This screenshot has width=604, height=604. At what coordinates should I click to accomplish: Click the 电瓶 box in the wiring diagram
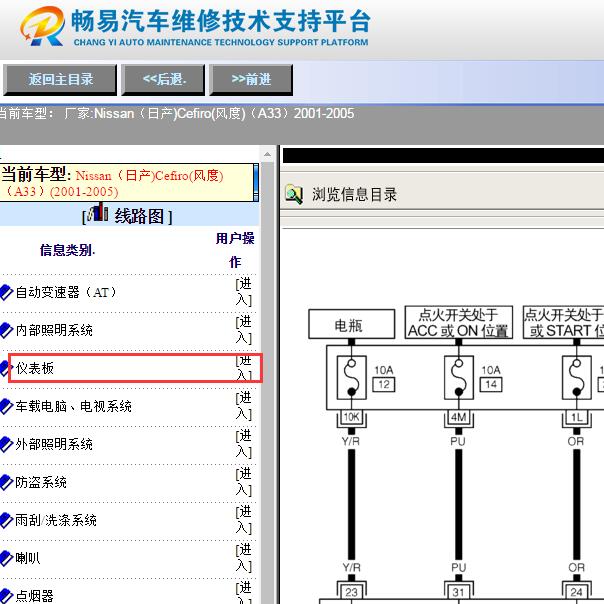tap(352, 324)
